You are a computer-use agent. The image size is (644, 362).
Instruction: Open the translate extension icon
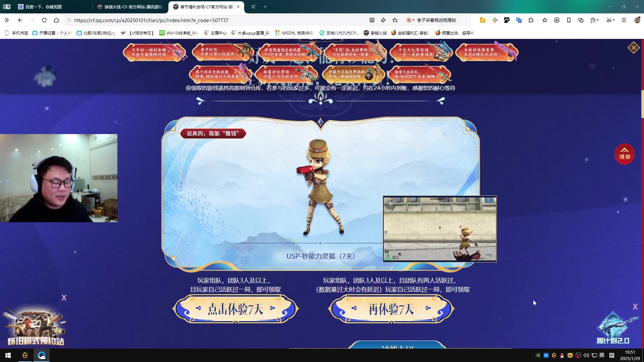(x=519, y=20)
